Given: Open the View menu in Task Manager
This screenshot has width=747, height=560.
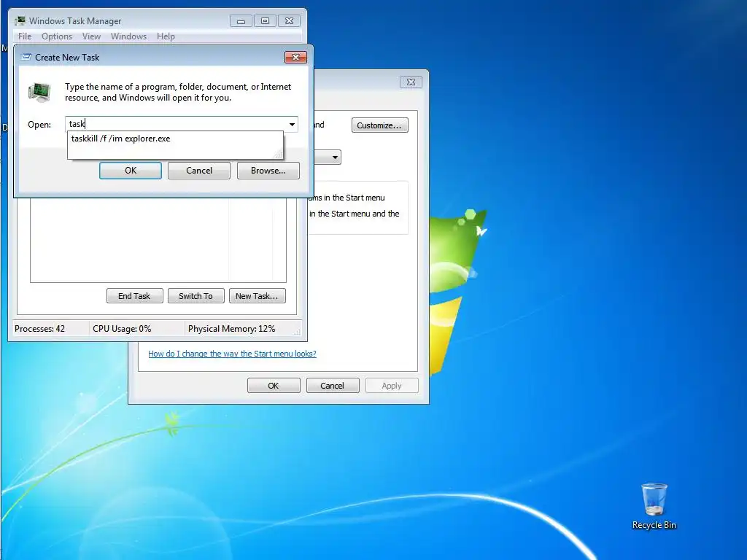Looking at the screenshot, I should coord(91,36).
